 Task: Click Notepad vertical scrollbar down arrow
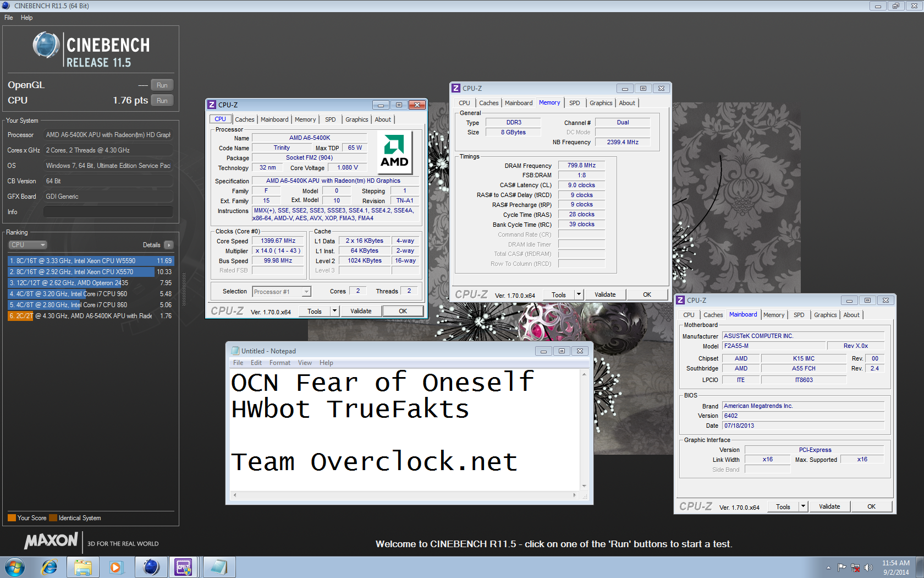pos(584,486)
